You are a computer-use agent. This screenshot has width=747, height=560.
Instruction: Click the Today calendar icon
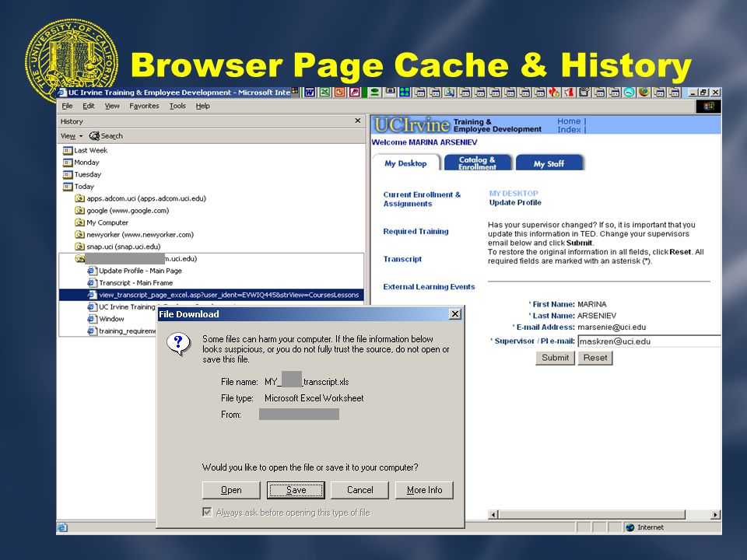(x=68, y=187)
